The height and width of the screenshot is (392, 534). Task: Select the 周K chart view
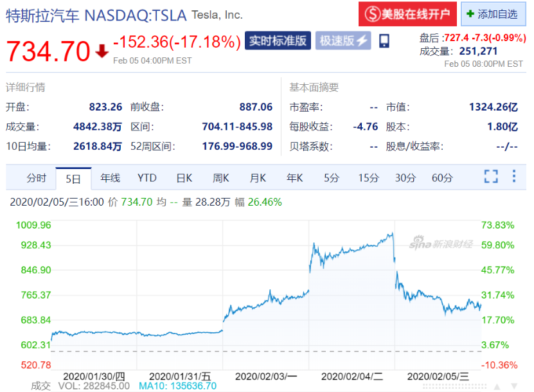tap(220, 178)
